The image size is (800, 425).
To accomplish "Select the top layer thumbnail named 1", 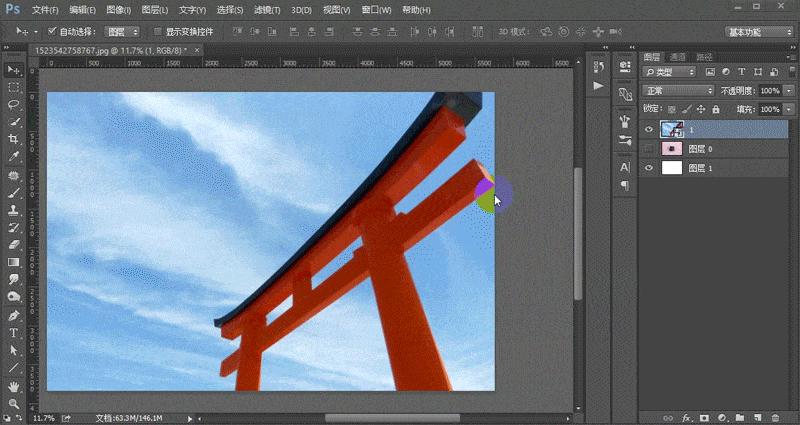I will [672, 129].
